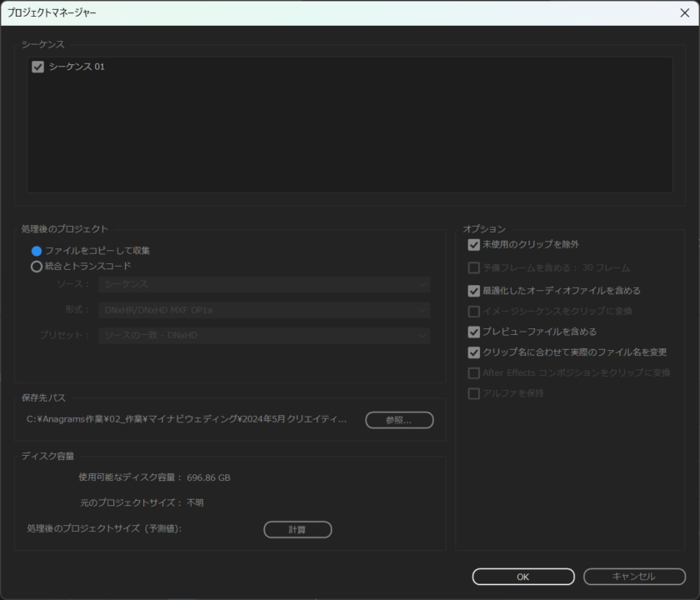Click the 計算 calculate button

297,529
